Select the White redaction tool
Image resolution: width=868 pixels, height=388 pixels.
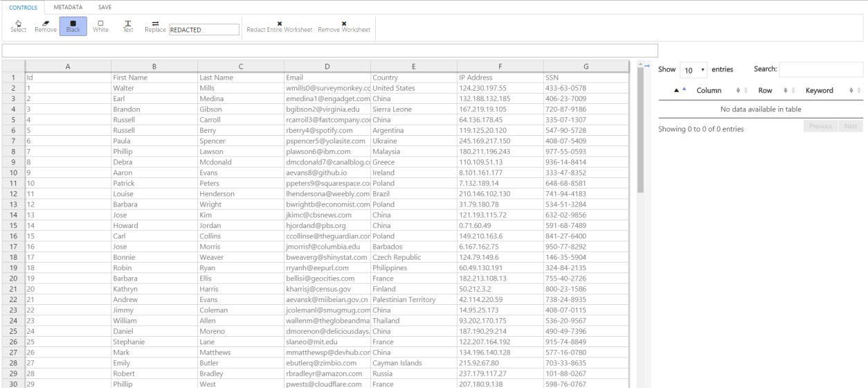click(x=100, y=26)
